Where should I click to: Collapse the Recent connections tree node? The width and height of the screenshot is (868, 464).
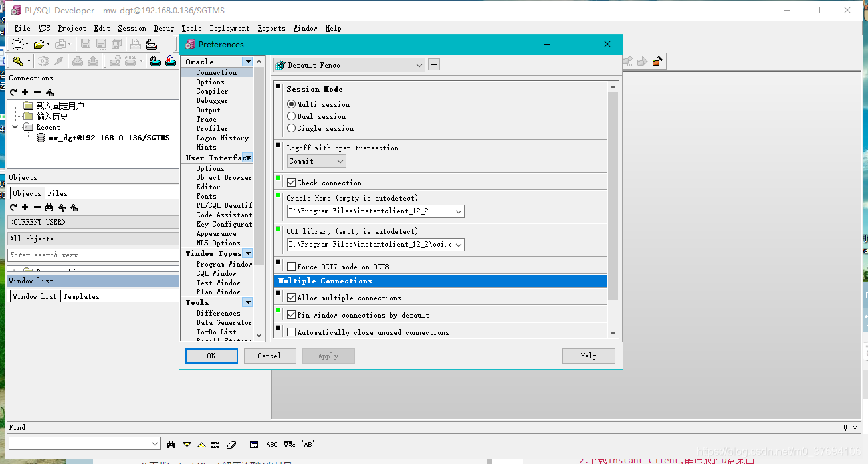coord(15,127)
